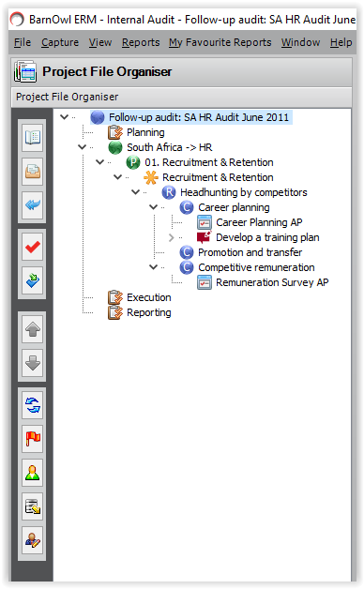This screenshot has width=364, height=589.
Task: Collapse the asterisk Recruitment & Retention node
Action: [x=117, y=177]
